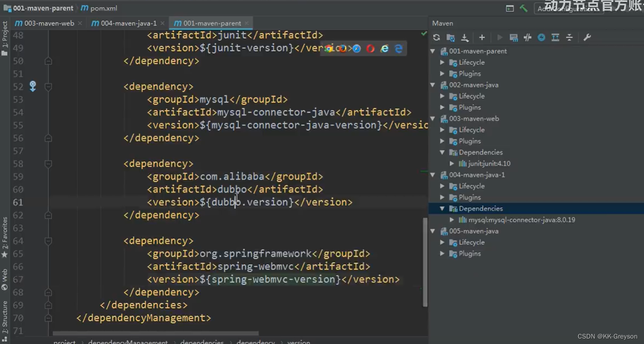
Task: Place cursor in ${spring-webmvc-version} on line 67
Action: pyautogui.click(x=270, y=280)
